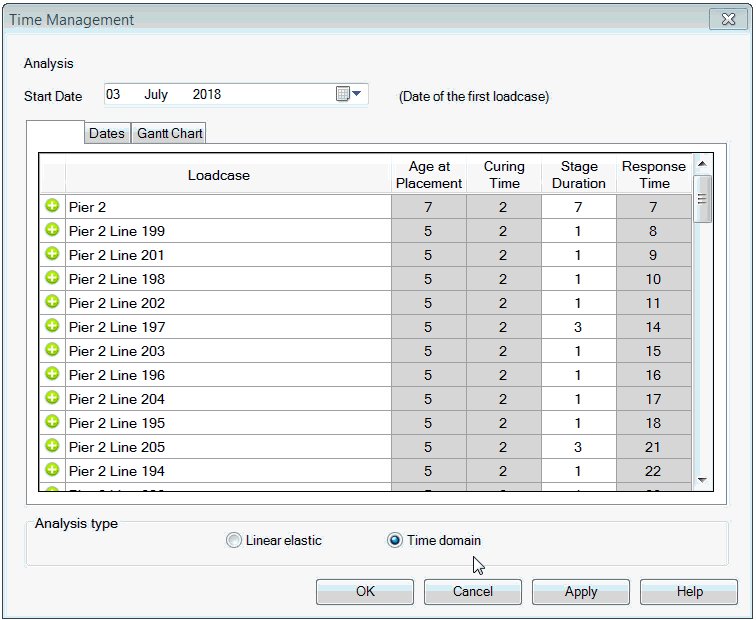This screenshot has width=756, height=620.
Task: Switch to the Dates tab
Action: 107,134
